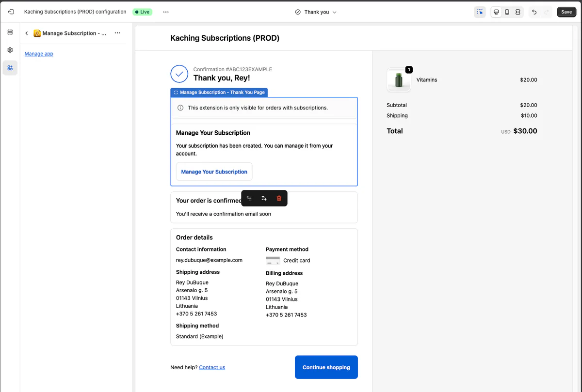The image size is (582, 392).
Task: Click the Vitamins product thumbnail
Action: click(399, 80)
